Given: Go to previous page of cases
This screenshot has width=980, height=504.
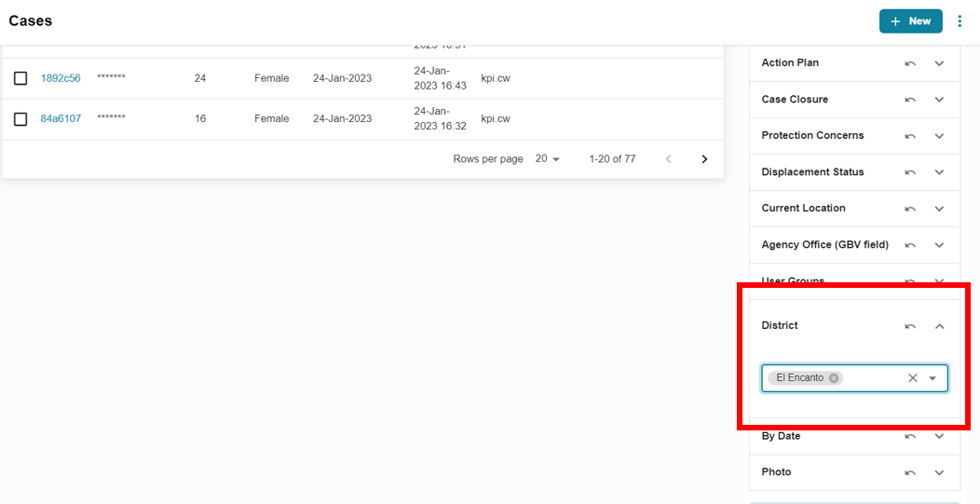Looking at the screenshot, I should (x=668, y=158).
